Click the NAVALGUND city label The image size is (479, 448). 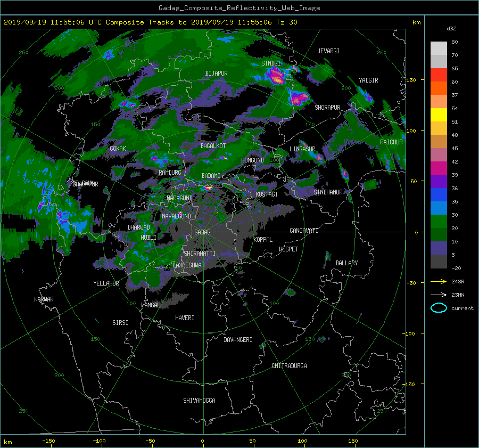[176, 216]
